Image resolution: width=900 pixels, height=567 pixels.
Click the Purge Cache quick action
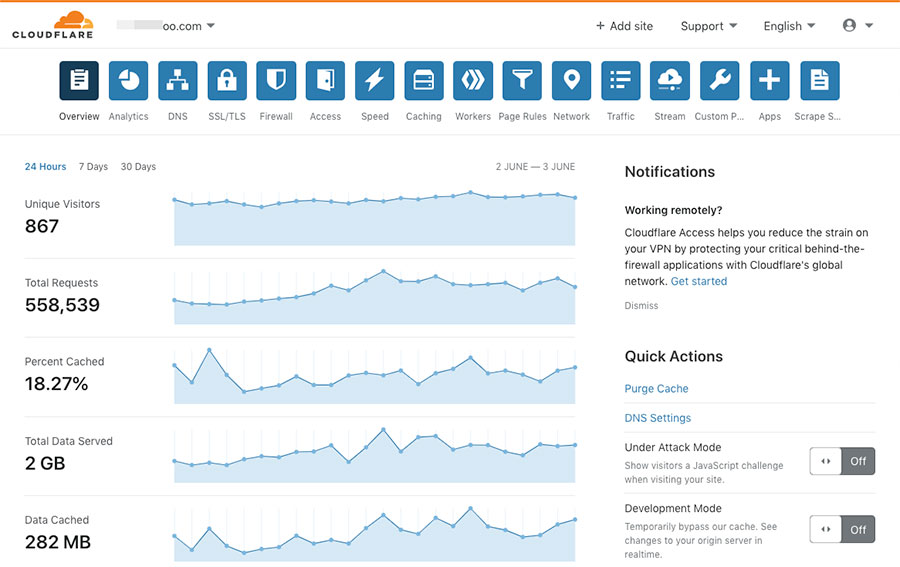(656, 389)
